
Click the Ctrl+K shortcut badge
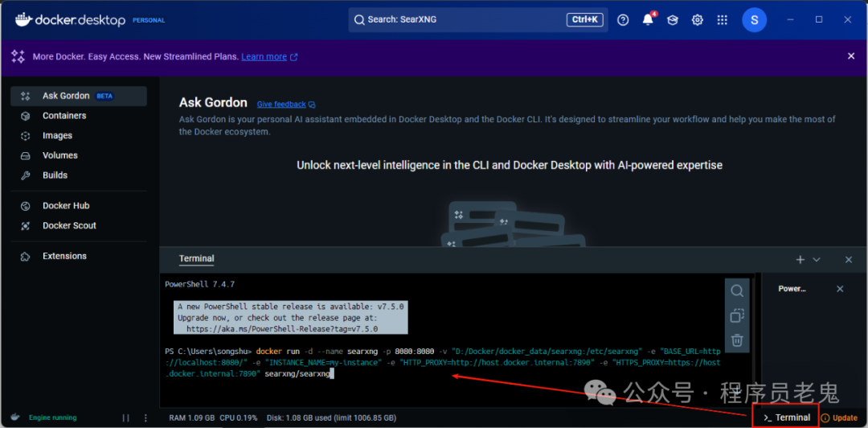coord(585,20)
